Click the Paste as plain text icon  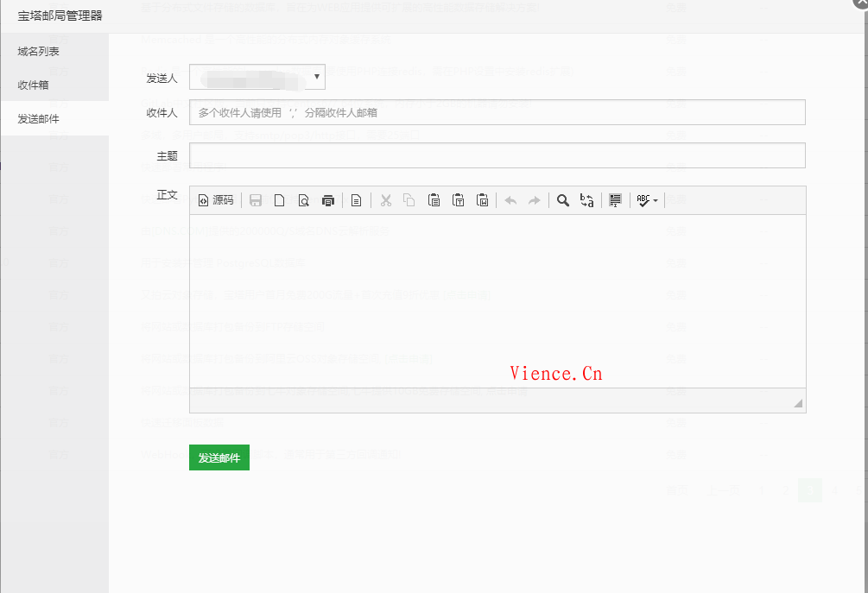coord(459,200)
